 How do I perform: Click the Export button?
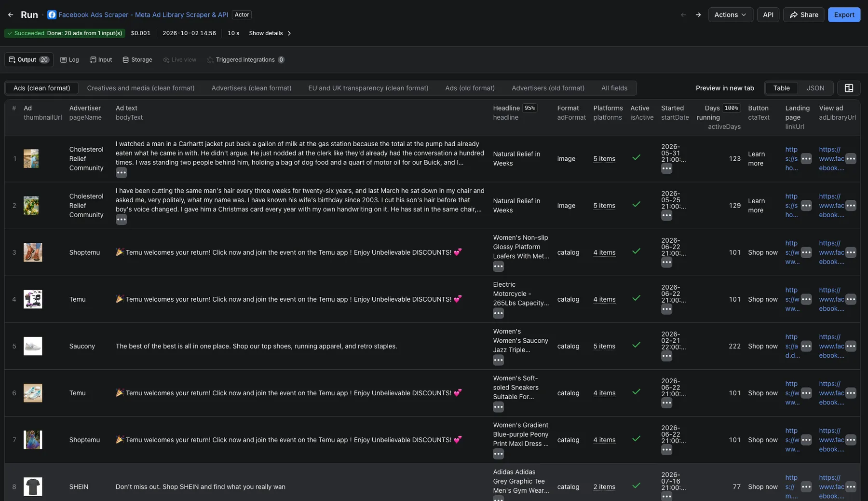pyautogui.click(x=844, y=15)
